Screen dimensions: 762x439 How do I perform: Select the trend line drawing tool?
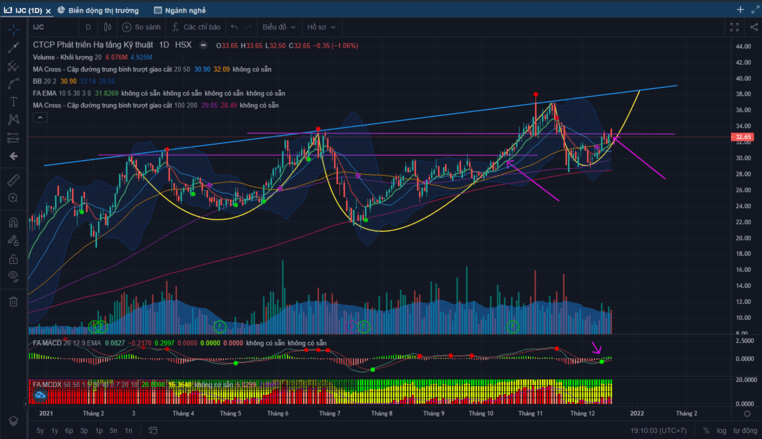[13, 47]
